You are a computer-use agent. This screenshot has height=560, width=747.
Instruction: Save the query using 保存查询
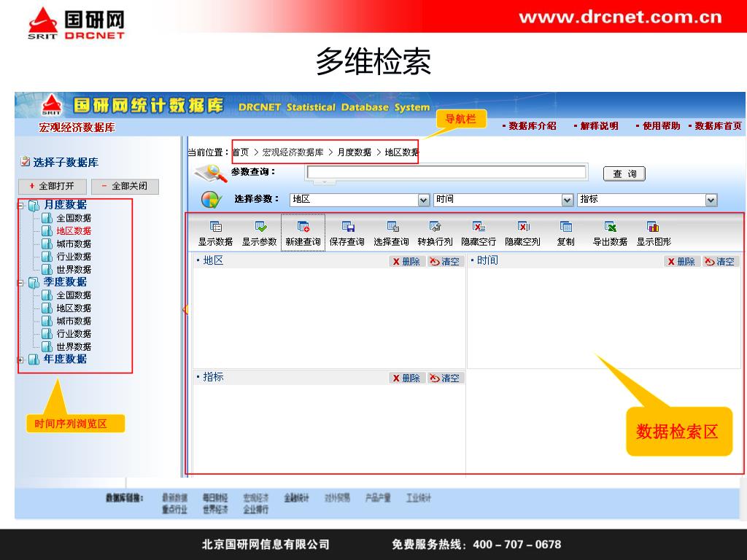click(347, 233)
